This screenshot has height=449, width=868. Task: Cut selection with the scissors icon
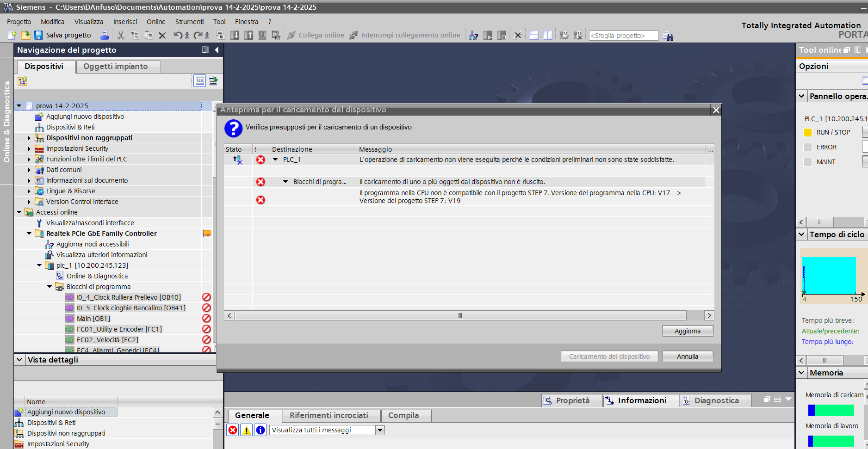pyautogui.click(x=121, y=35)
